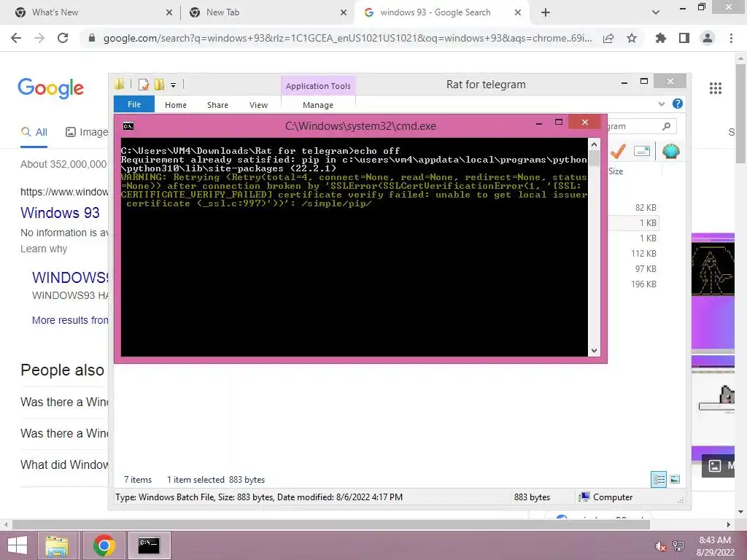Open the Chrome extensions puzzle icon
The height and width of the screenshot is (560, 747).
(x=660, y=38)
